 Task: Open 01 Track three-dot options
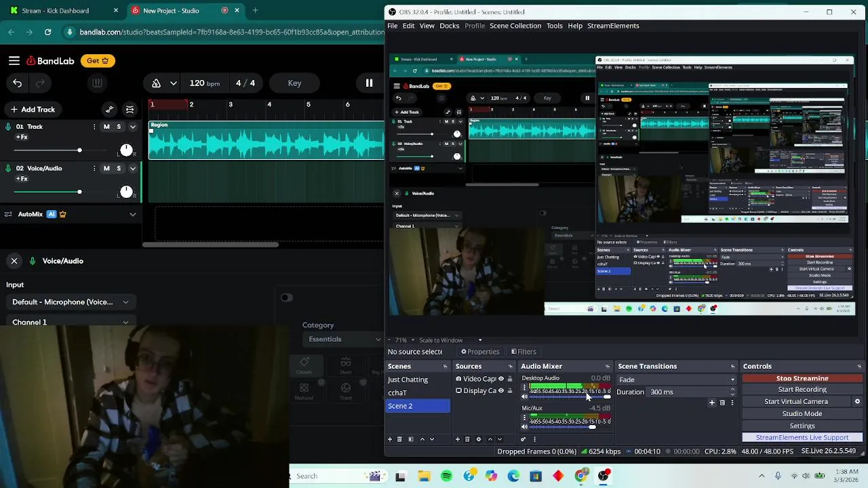point(94,127)
